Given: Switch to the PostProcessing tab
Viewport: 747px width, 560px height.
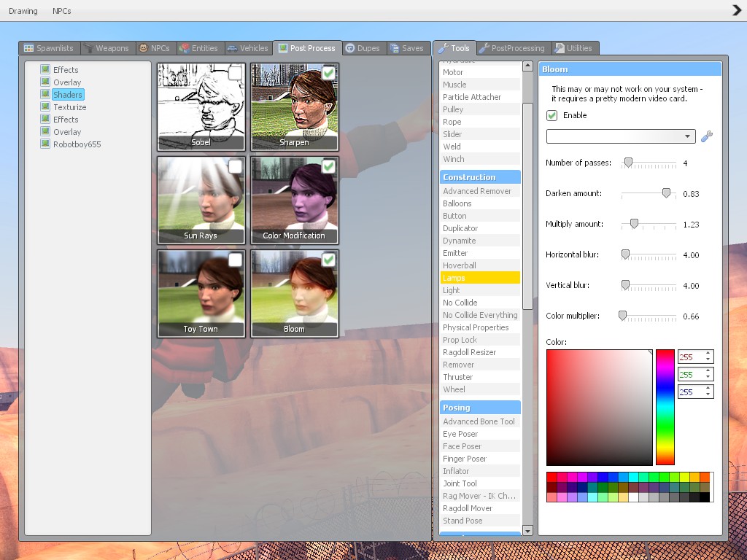Looking at the screenshot, I should point(513,48).
